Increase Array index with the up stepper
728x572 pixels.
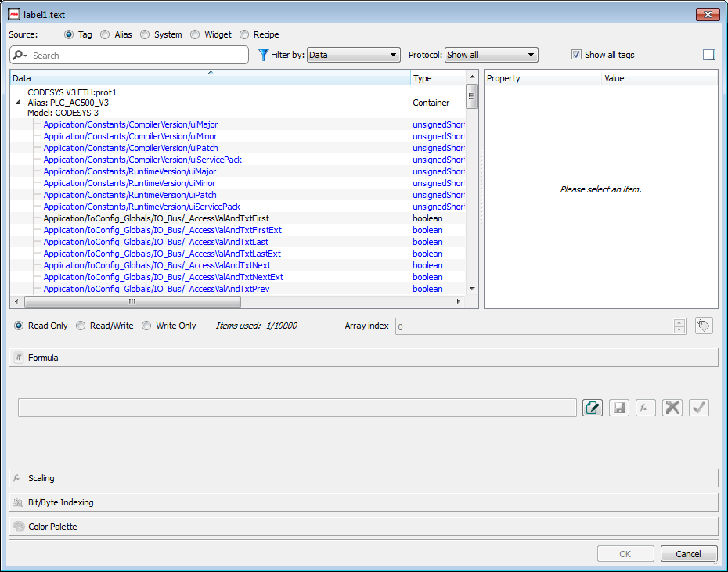tap(678, 322)
